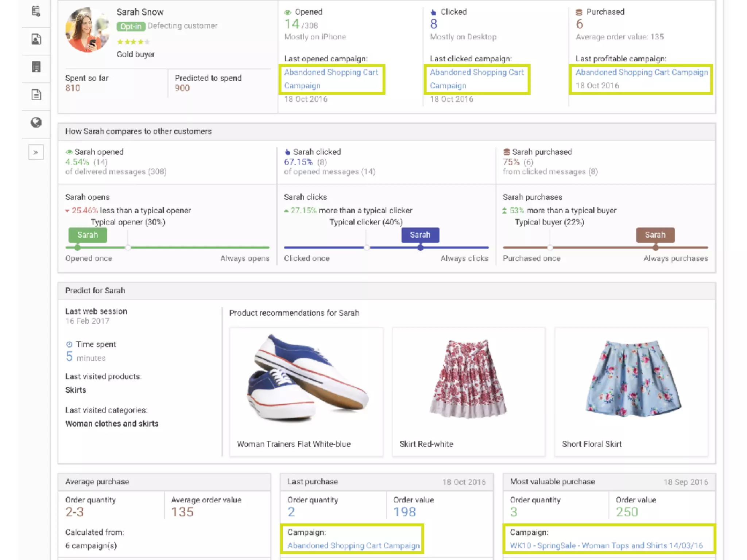Open WK10 SpringSale Woman Tops campaign link

pos(606,545)
